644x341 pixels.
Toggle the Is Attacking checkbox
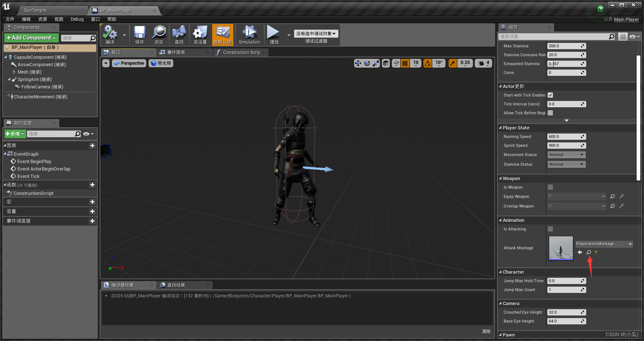(550, 229)
